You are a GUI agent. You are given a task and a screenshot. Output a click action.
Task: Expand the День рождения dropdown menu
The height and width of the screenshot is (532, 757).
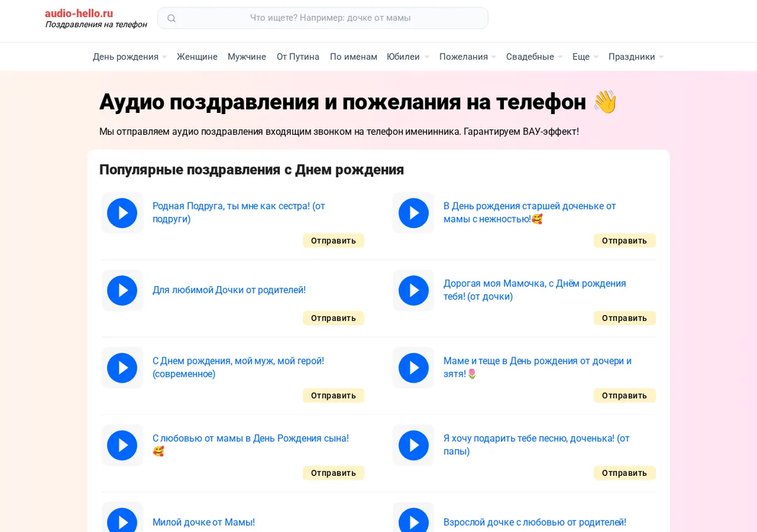point(130,57)
